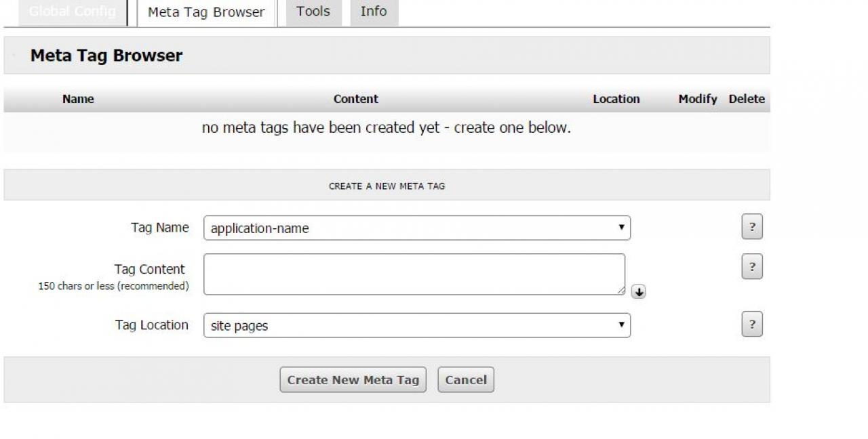
Task: Select the Meta Tag Browser tab
Action: pos(206,12)
